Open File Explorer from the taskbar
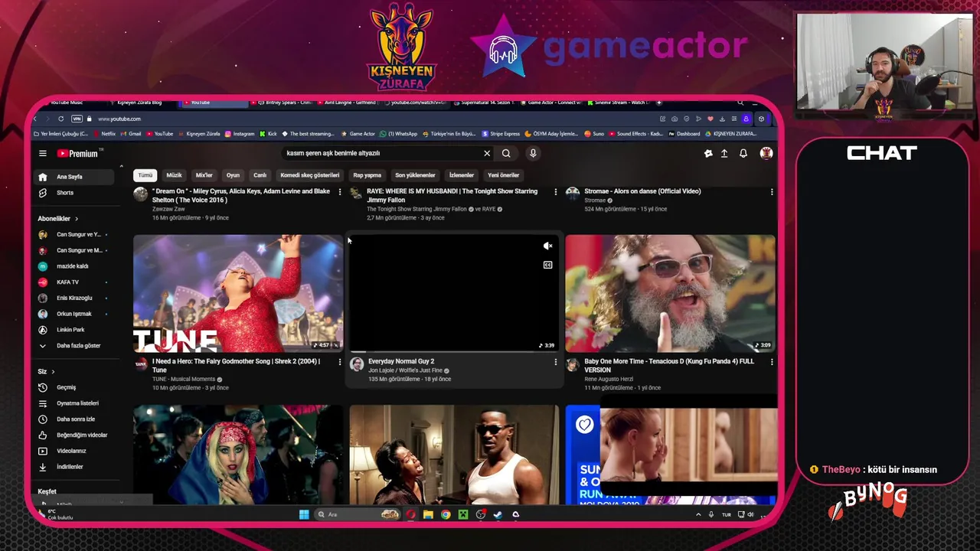The image size is (980, 551). coord(428,514)
